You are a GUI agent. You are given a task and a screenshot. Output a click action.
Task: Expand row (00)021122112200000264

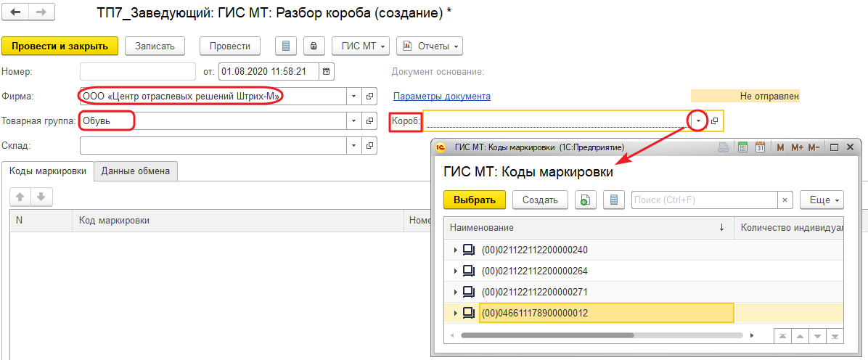[455, 271]
